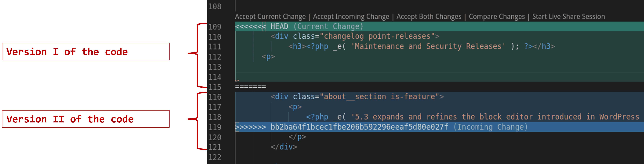The image size is (644, 164).
Task: Click the closing </p> tag on line 120
Action: coord(297,137)
